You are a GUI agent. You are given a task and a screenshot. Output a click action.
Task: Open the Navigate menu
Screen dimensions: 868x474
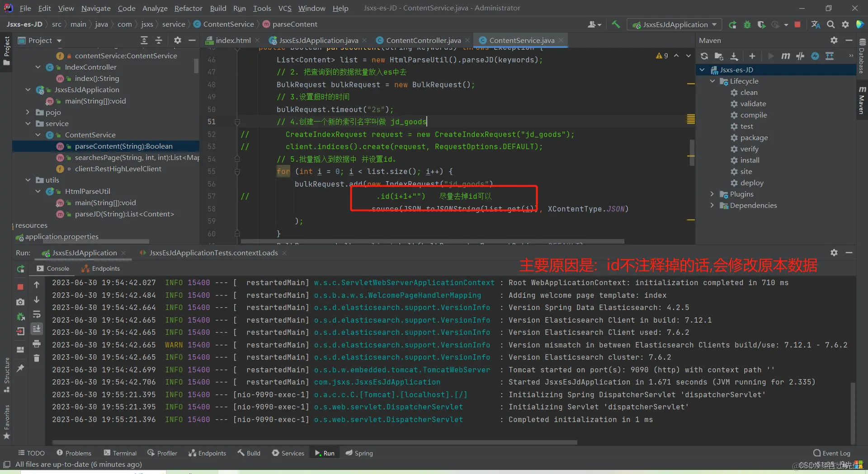click(96, 8)
